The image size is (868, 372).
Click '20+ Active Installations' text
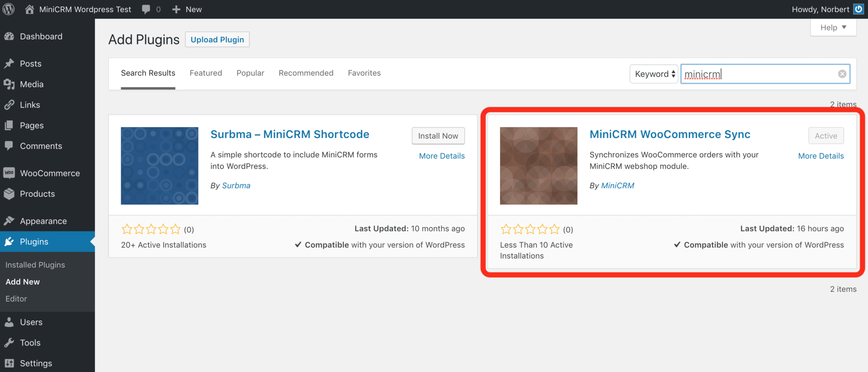pos(164,245)
